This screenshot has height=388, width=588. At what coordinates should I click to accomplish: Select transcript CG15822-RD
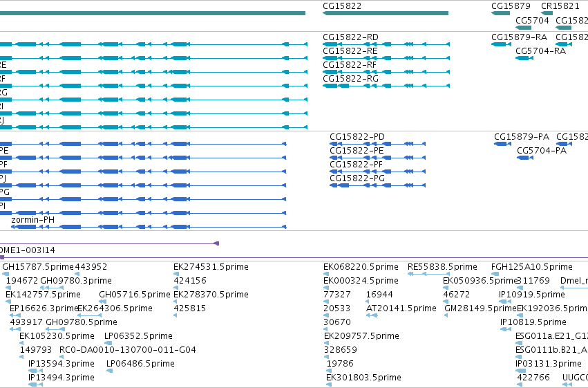[386, 44]
